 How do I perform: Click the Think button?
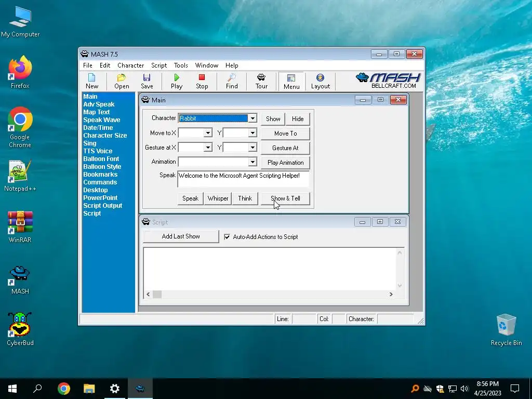pyautogui.click(x=245, y=198)
